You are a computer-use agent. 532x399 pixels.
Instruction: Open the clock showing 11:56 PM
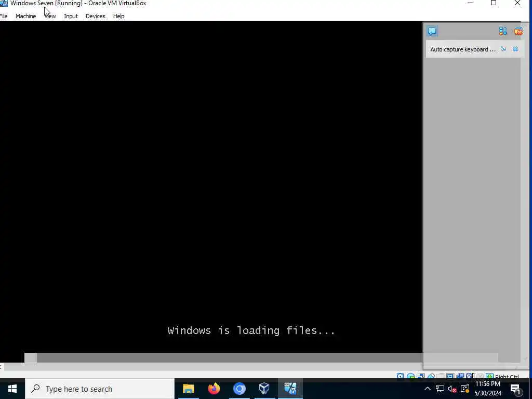(487, 389)
